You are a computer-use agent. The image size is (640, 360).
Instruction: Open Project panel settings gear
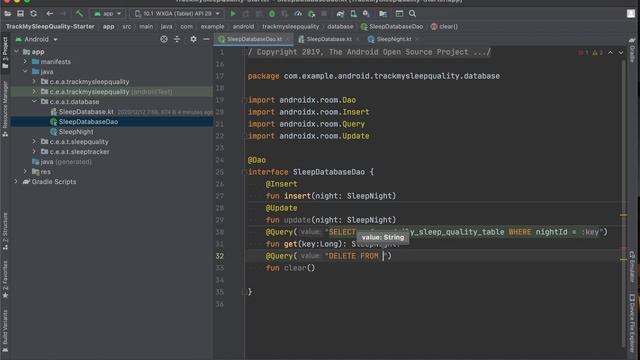click(x=193, y=39)
